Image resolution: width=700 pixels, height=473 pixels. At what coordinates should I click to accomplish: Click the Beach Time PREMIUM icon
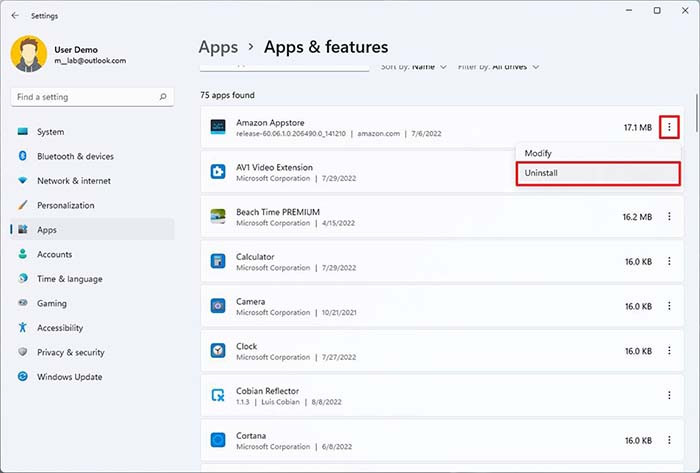coord(218,216)
